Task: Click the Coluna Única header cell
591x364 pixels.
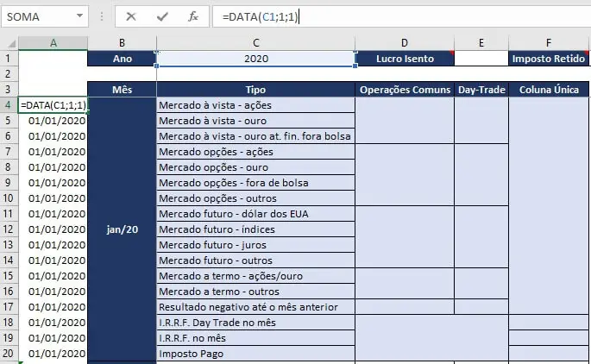Action: coord(549,90)
